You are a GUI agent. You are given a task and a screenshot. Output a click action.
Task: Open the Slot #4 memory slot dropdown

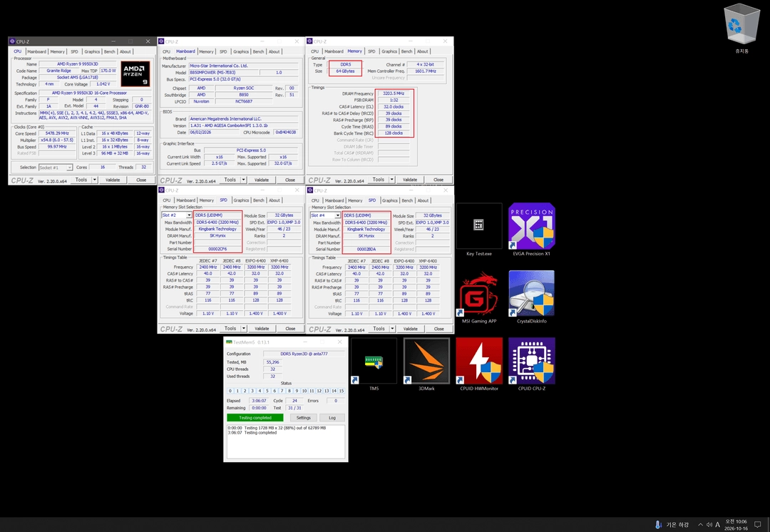[337, 215]
